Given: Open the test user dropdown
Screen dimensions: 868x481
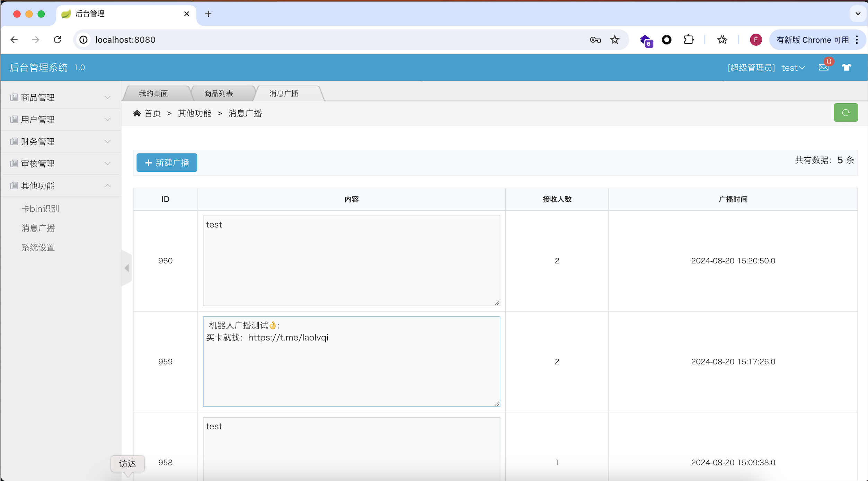Looking at the screenshot, I should pyautogui.click(x=793, y=68).
